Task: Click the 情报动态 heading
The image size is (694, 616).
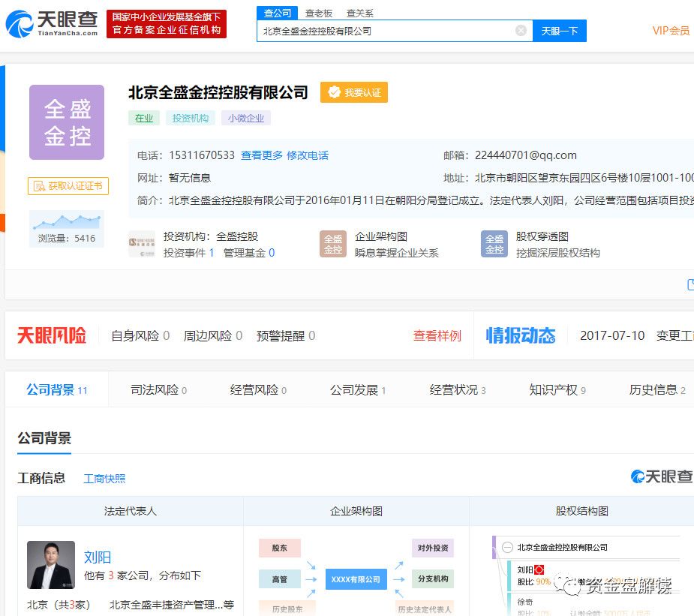Action: [x=521, y=335]
